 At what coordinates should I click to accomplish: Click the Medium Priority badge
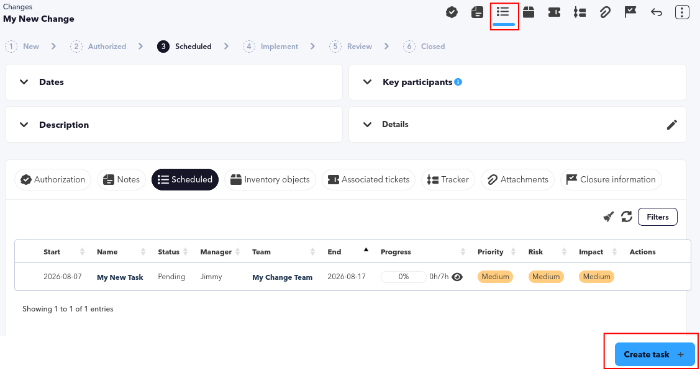click(495, 277)
